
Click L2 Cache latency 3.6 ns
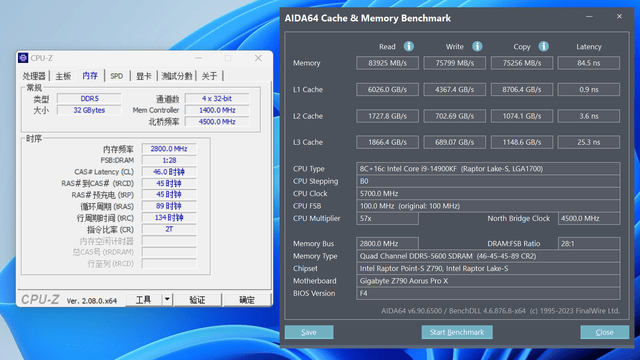[x=589, y=116]
